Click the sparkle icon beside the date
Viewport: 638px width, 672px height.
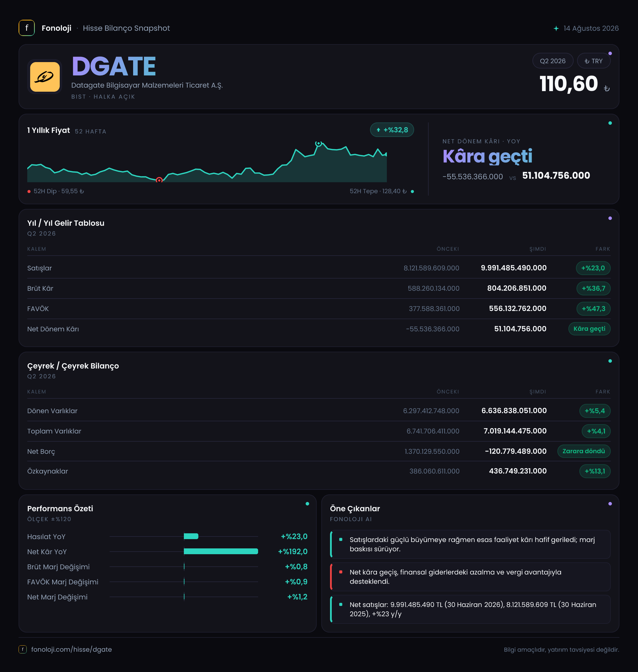556,28
